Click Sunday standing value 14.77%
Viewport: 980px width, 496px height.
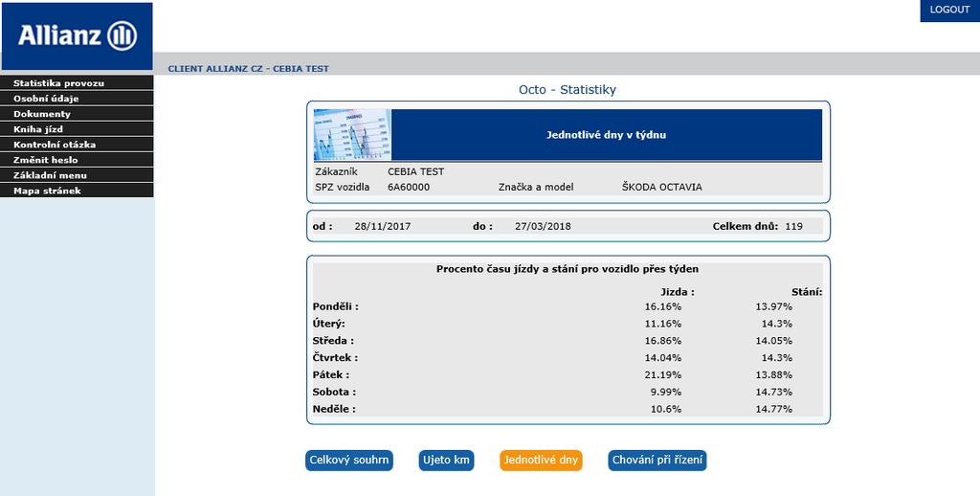click(x=773, y=409)
